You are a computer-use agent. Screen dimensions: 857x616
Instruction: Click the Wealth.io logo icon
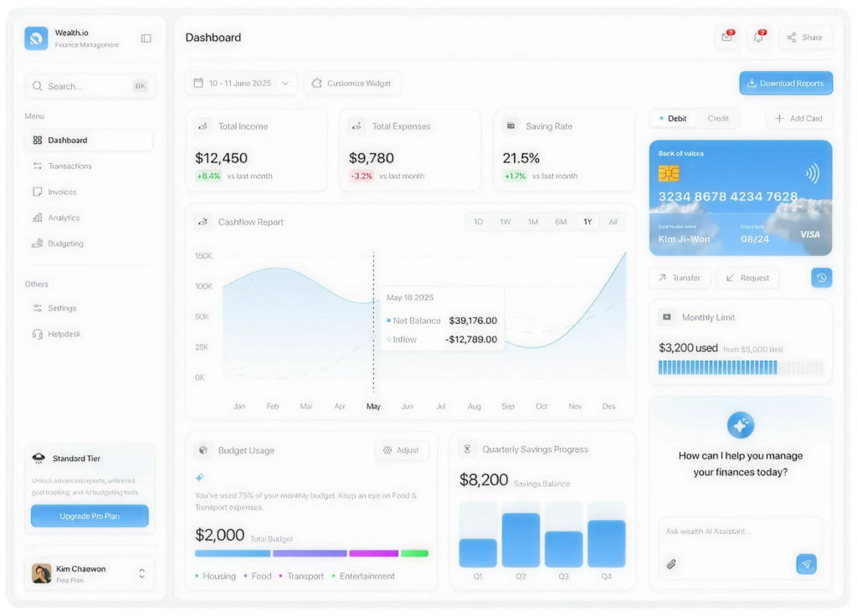click(36, 38)
